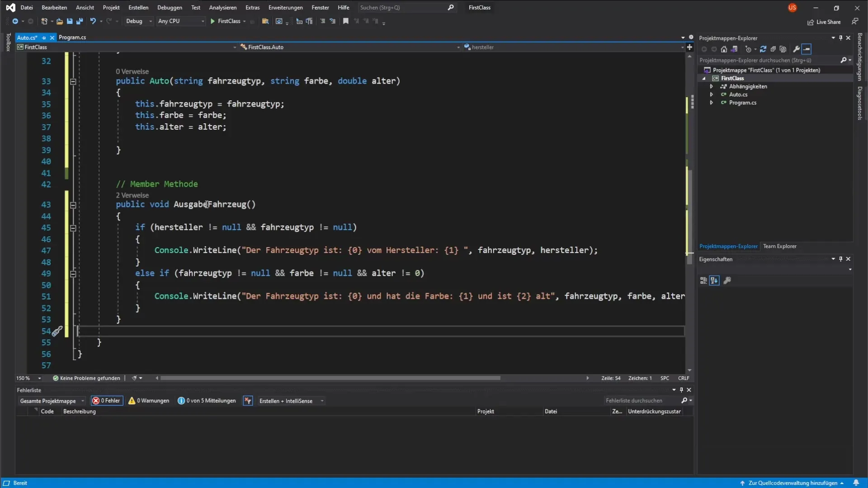Image resolution: width=868 pixels, height=488 pixels.
Task: Click the save all files icon
Action: 80,21
